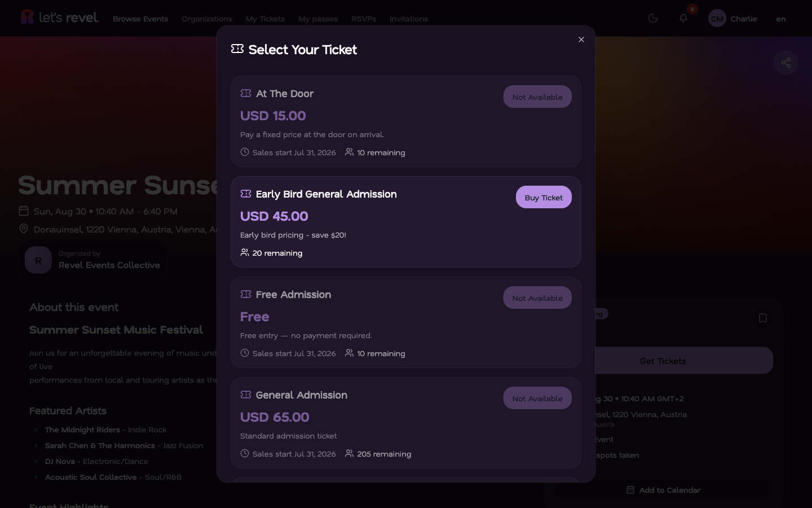Screen dimensions: 812x508
Task: Click the ticket icon next to At The Door
Action: [x=246, y=93]
